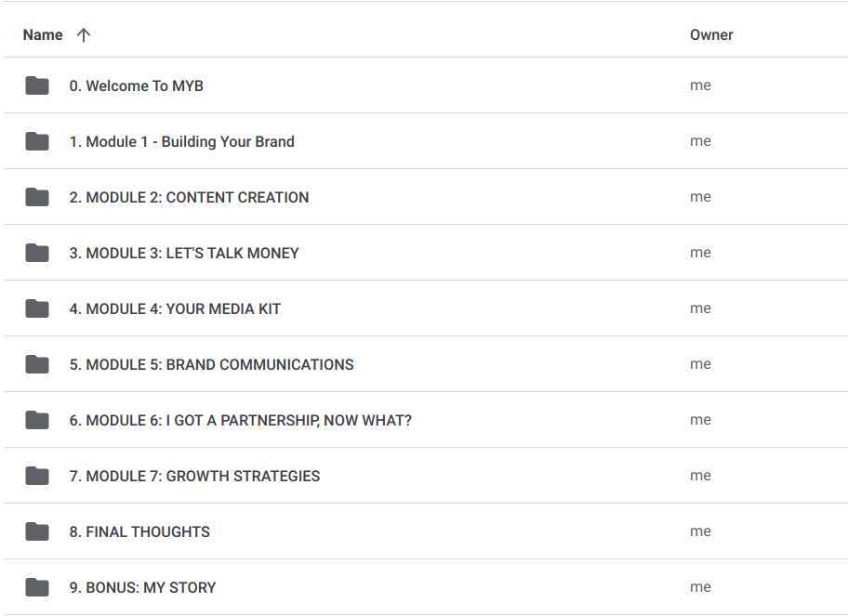The width and height of the screenshot is (848, 616).
Task: Sort the list by the Name column header
Action: click(43, 35)
